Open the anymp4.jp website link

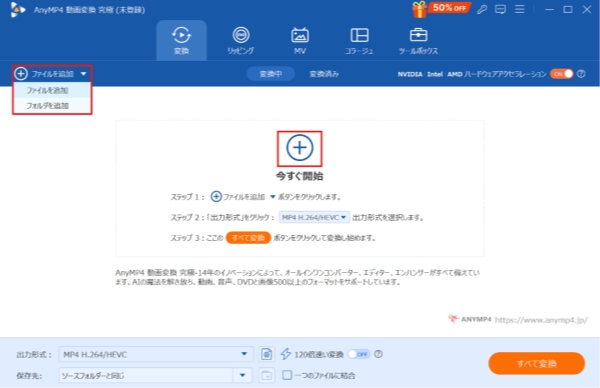(541, 320)
